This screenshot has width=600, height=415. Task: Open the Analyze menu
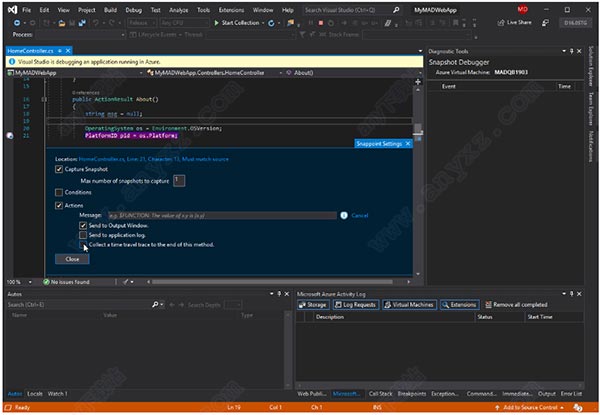click(x=179, y=10)
